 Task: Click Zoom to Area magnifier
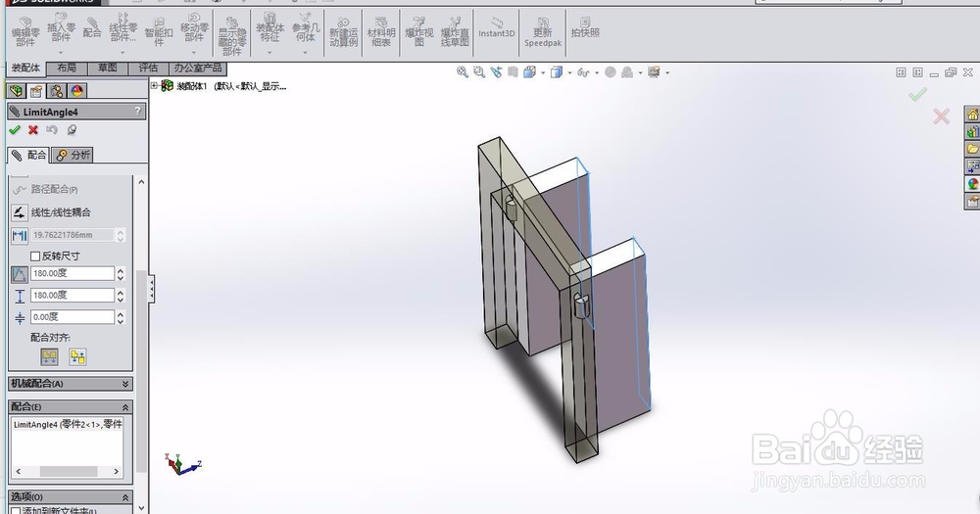[479, 72]
